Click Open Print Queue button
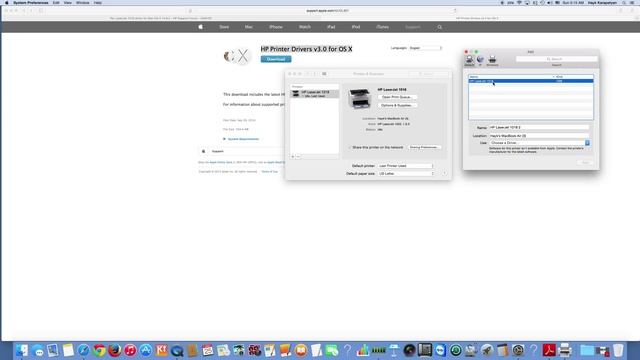This screenshot has width=640, height=360. (397, 97)
